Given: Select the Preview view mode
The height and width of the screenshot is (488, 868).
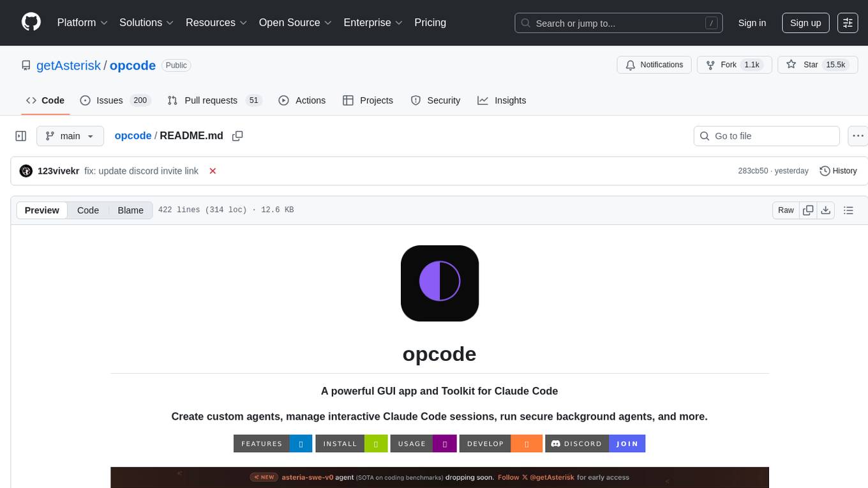Looking at the screenshot, I should point(42,210).
